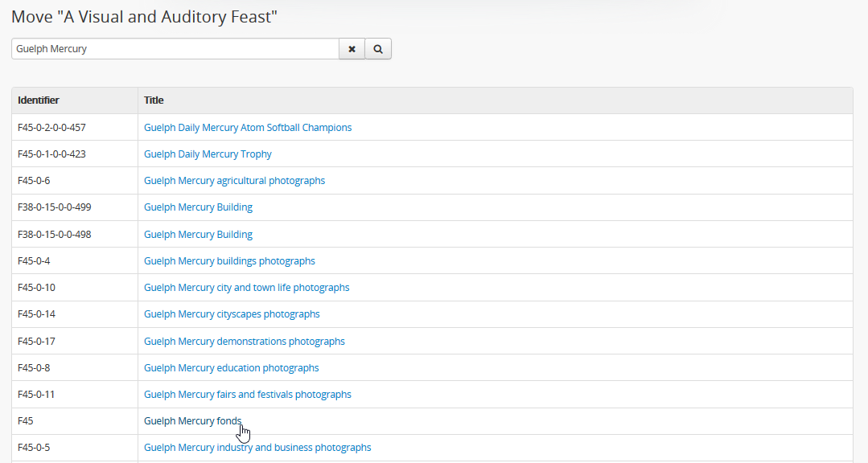Clear the search field with X icon
Screen dimensions: 868x463
352,49
